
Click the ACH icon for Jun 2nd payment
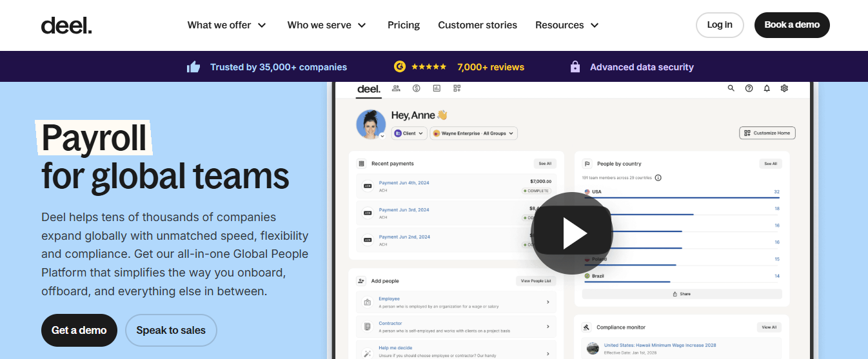368,240
